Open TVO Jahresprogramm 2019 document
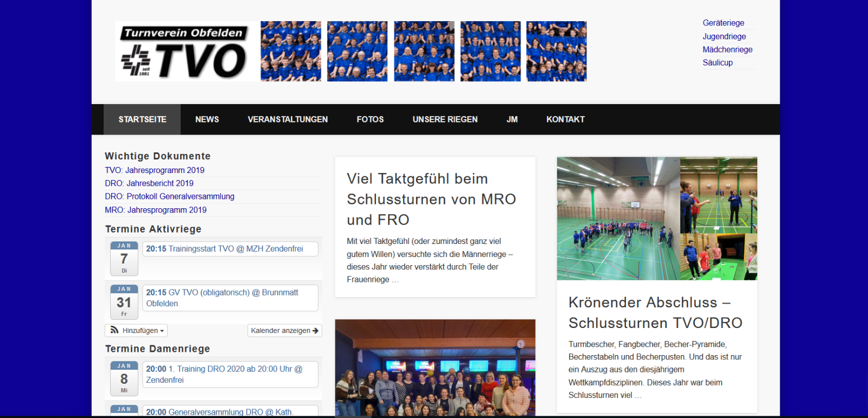The height and width of the screenshot is (418, 868). coord(155,170)
